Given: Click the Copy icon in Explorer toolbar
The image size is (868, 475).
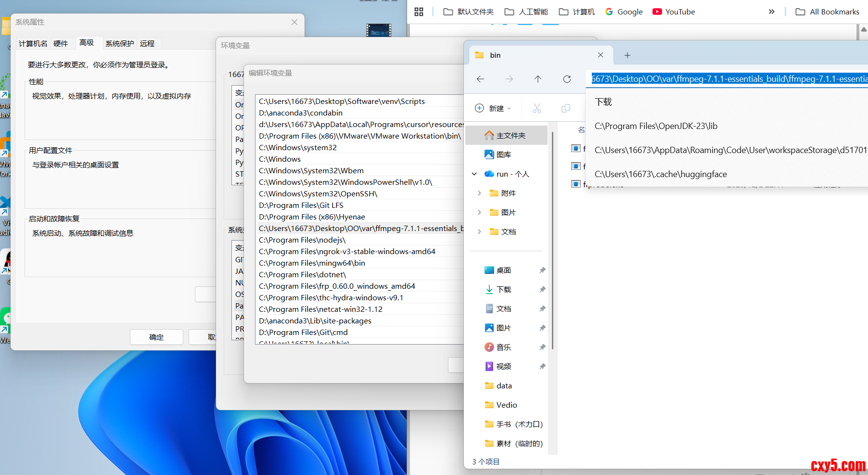Looking at the screenshot, I should point(566,108).
